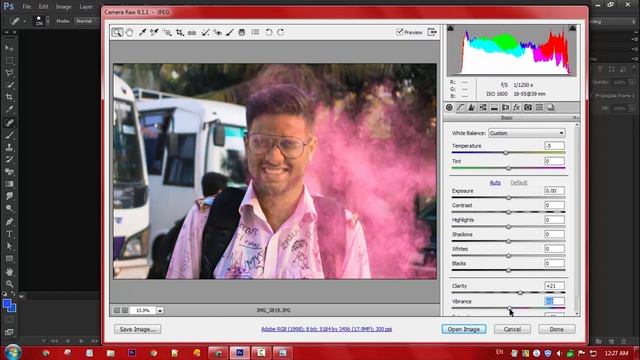The width and height of the screenshot is (640, 360).
Task: Click the Temperature value field
Action: pos(554,146)
